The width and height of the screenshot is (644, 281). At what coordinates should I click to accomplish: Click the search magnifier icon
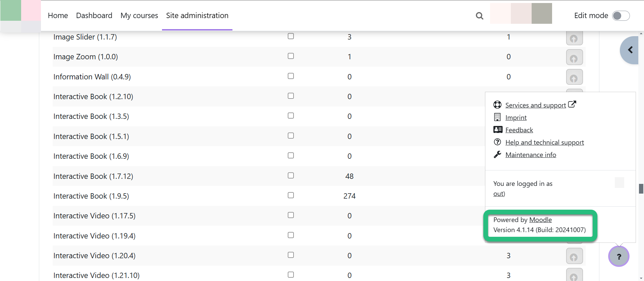pyautogui.click(x=480, y=16)
